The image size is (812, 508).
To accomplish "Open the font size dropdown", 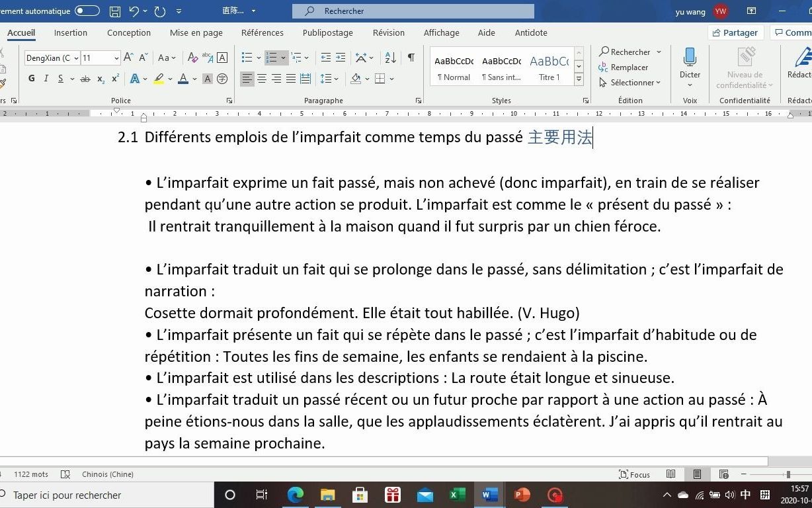I will click(115, 58).
